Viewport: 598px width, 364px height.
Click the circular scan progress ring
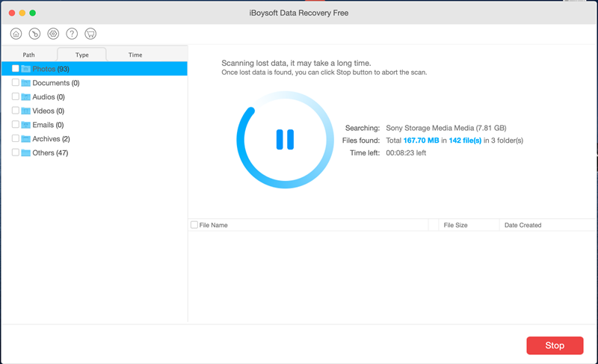285,140
